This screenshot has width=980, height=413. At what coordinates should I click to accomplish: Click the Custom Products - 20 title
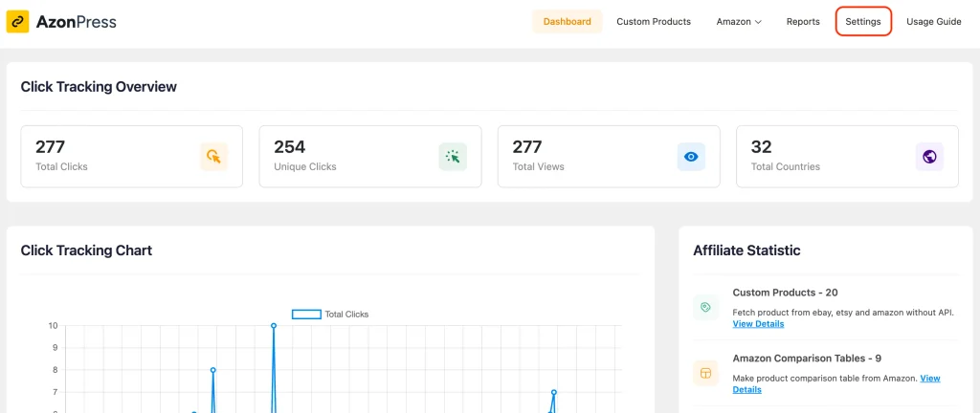[x=785, y=293]
